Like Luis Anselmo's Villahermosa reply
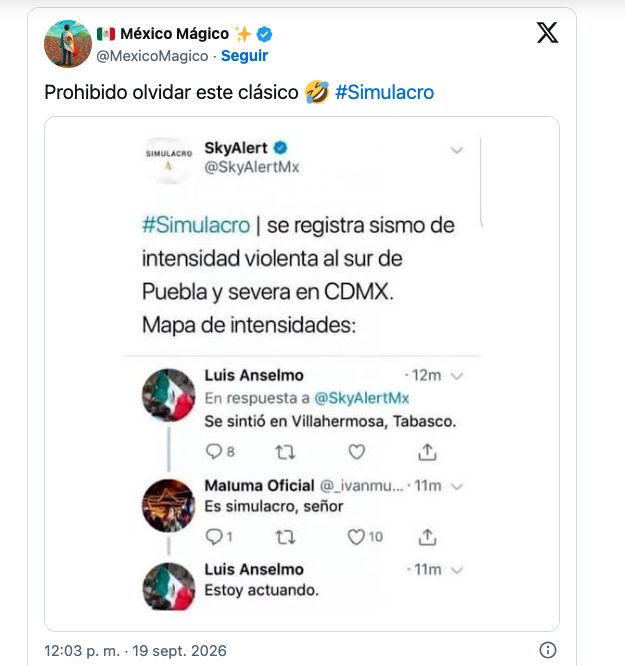Screen dimensions: 625x666 tap(356, 452)
